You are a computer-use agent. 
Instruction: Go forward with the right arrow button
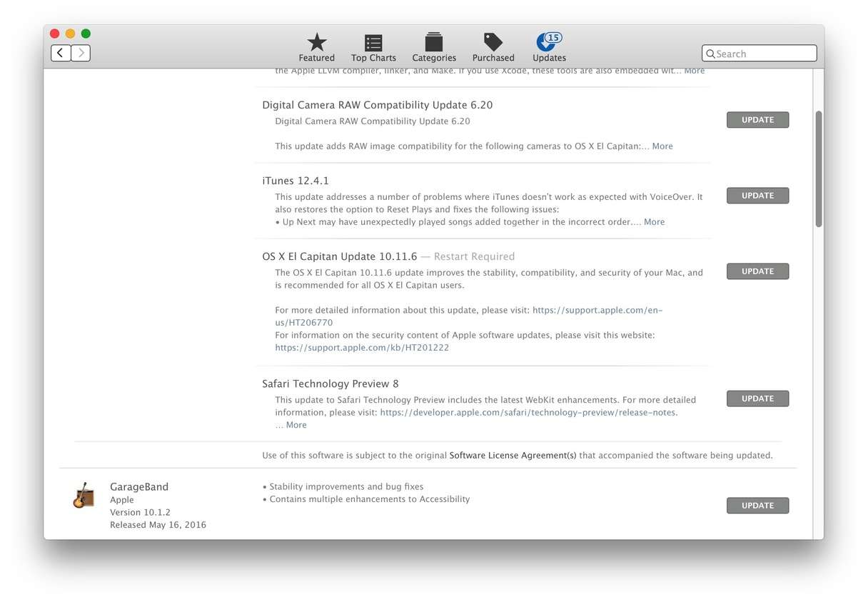tap(81, 53)
